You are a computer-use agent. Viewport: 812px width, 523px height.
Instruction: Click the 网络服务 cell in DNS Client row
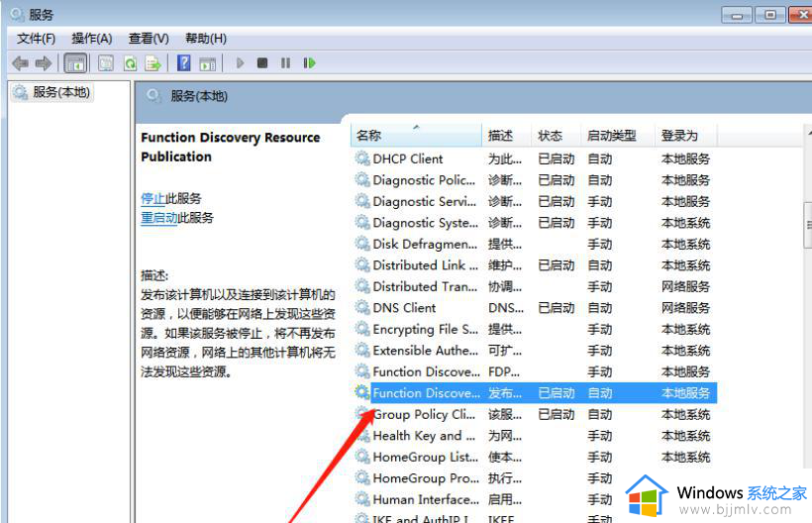685,308
